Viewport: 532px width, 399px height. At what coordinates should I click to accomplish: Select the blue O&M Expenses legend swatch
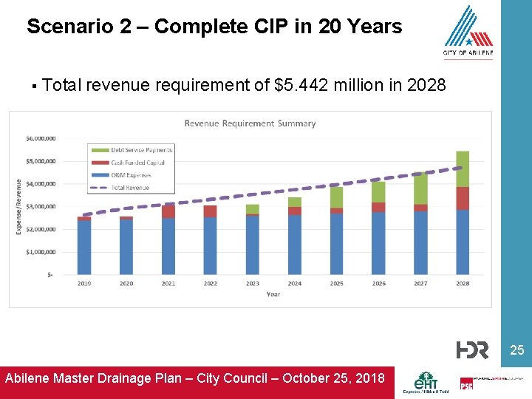pyautogui.click(x=100, y=175)
